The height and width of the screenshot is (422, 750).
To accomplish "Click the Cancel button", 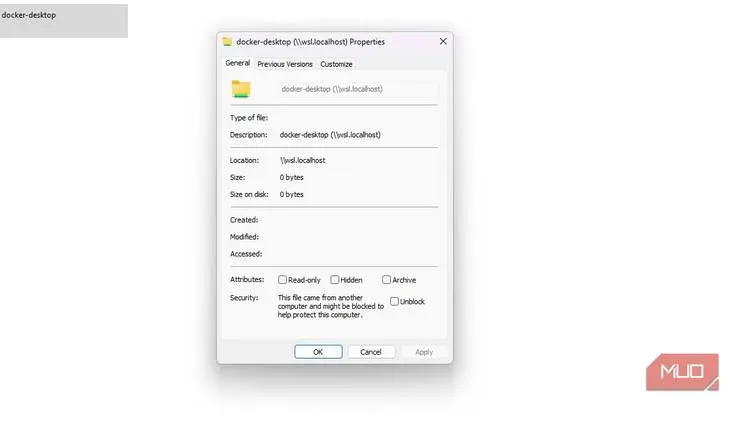I will [x=371, y=352].
